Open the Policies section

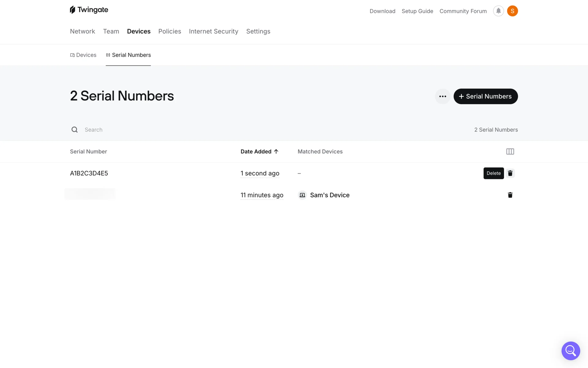(x=170, y=31)
